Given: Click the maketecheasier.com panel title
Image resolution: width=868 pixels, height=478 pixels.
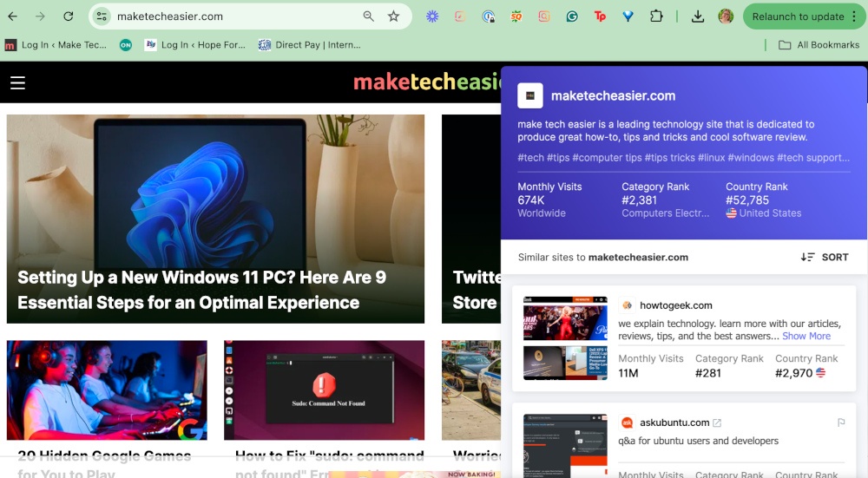Looking at the screenshot, I should click(x=613, y=95).
